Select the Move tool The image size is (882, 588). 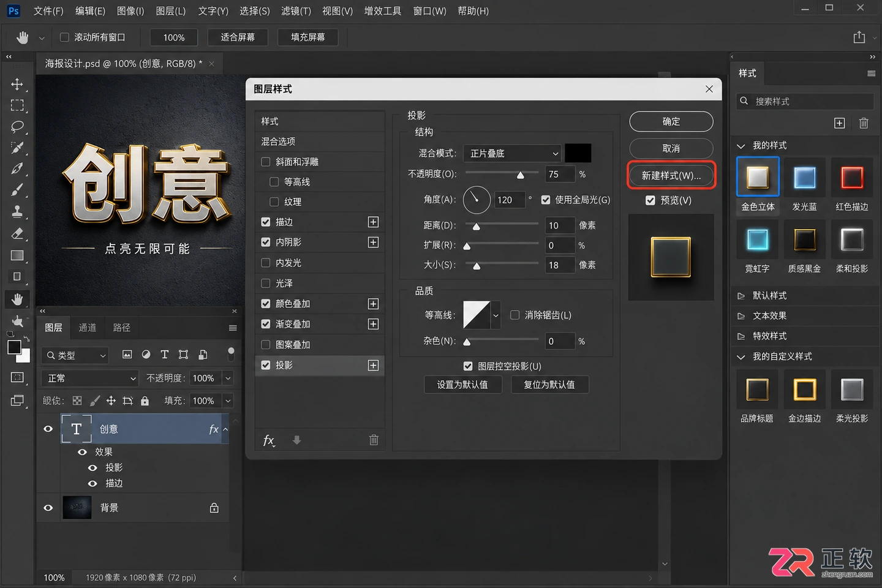[x=17, y=84]
